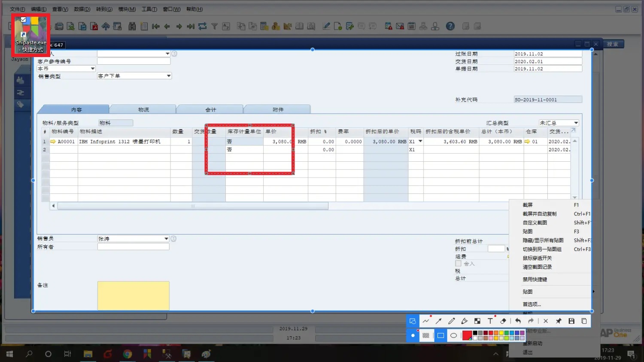Click the SAP filter funnel icon
The image size is (644, 362).
pos(214,27)
